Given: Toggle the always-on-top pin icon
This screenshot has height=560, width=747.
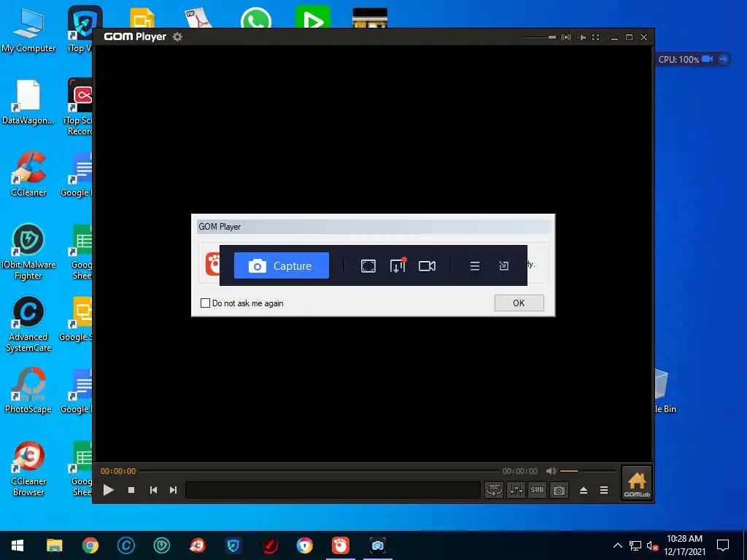Looking at the screenshot, I should (581, 37).
